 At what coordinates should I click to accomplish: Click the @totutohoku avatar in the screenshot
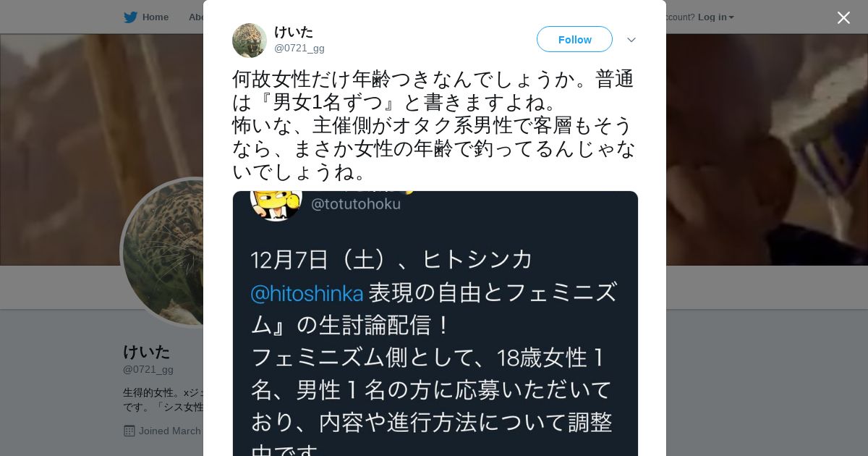(x=276, y=203)
